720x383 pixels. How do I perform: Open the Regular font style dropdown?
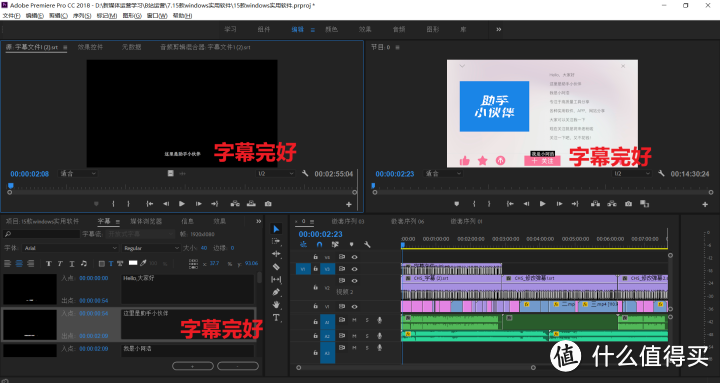tap(151, 248)
